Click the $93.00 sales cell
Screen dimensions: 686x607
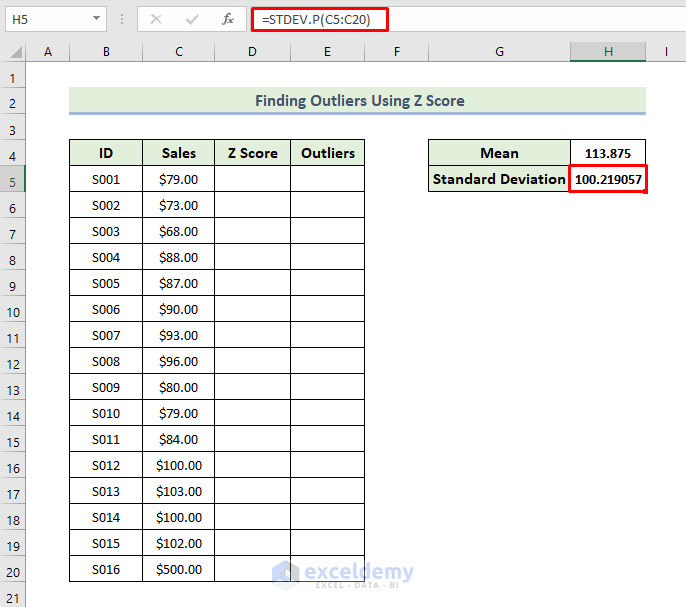click(x=178, y=335)
